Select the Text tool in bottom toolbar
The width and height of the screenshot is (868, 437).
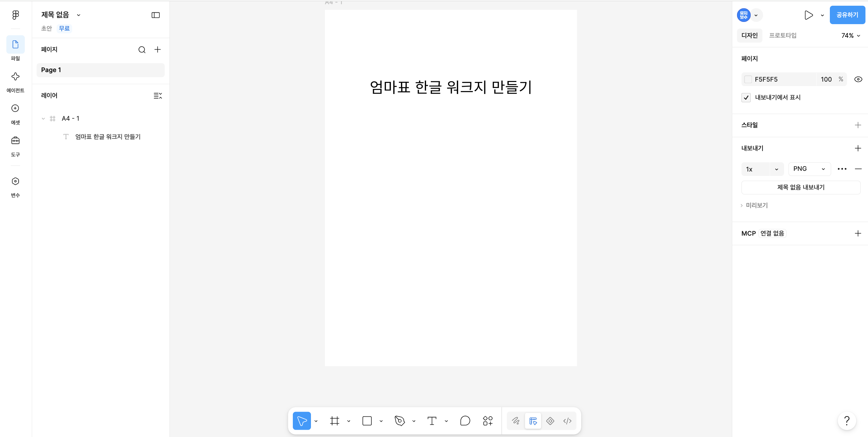[432, 421]
